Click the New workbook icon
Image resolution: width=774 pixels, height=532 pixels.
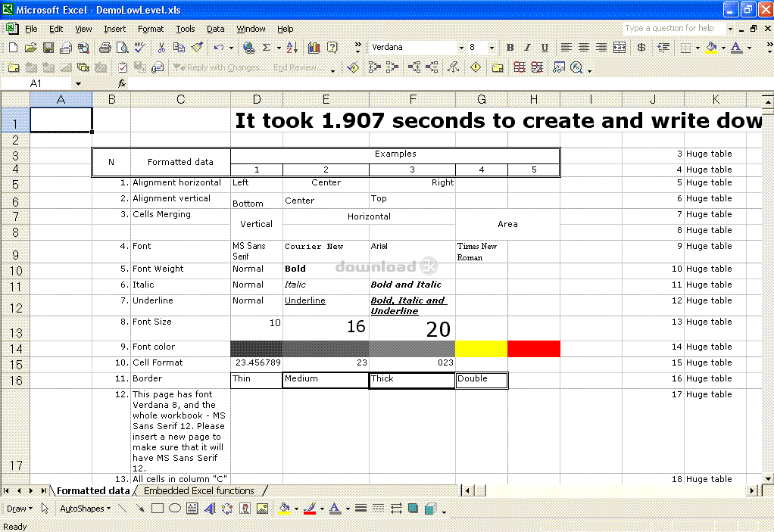click(14, 48)
